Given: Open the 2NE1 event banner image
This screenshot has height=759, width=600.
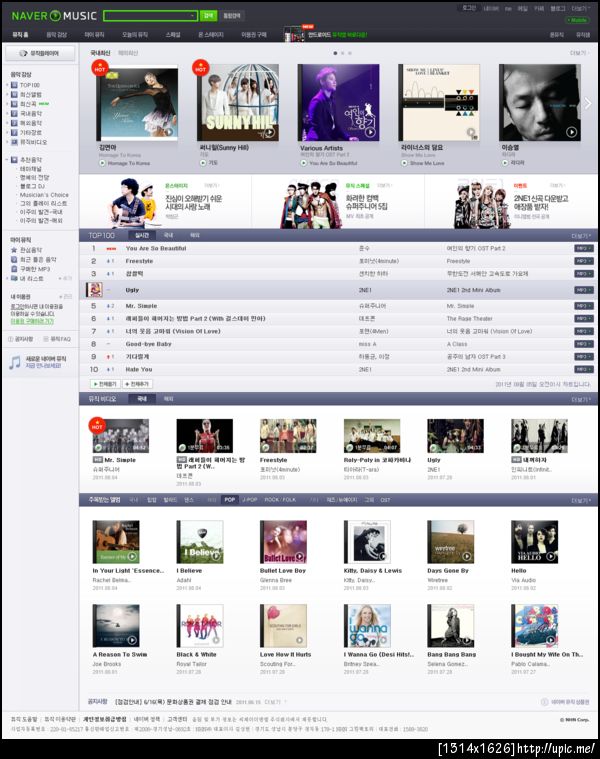Looking at the screenshot, I should pyautogui.click(x=481, y=203).
